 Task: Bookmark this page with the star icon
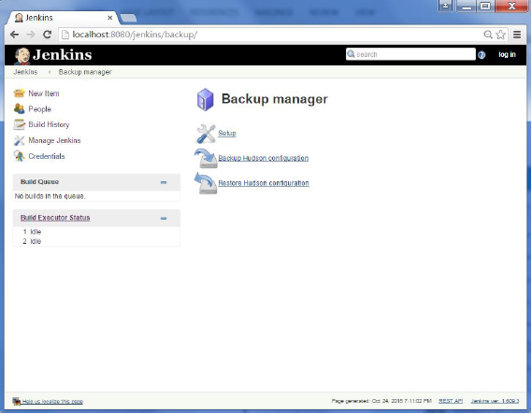click(500, 35)
